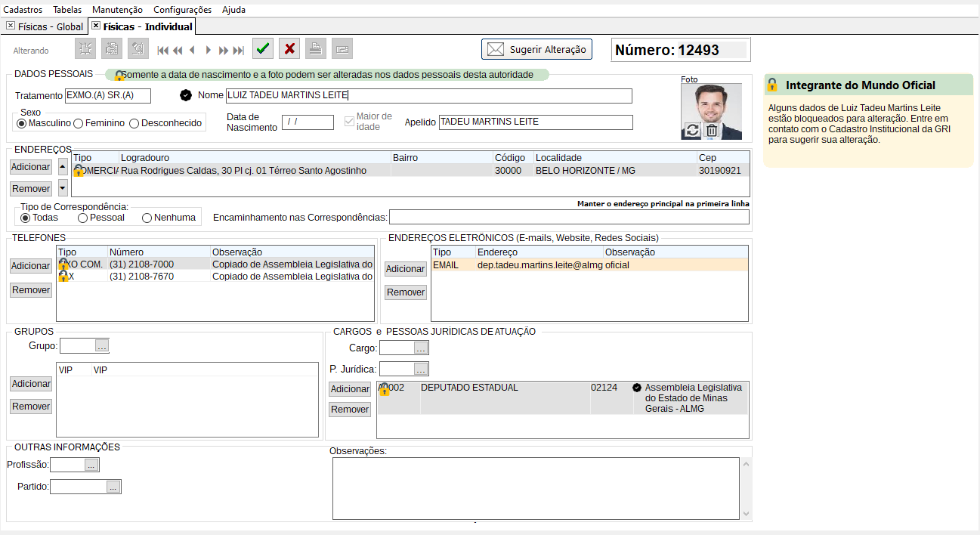Click the print icon in the toolbar
Screen dimensions: 980x535
point(316,48)
